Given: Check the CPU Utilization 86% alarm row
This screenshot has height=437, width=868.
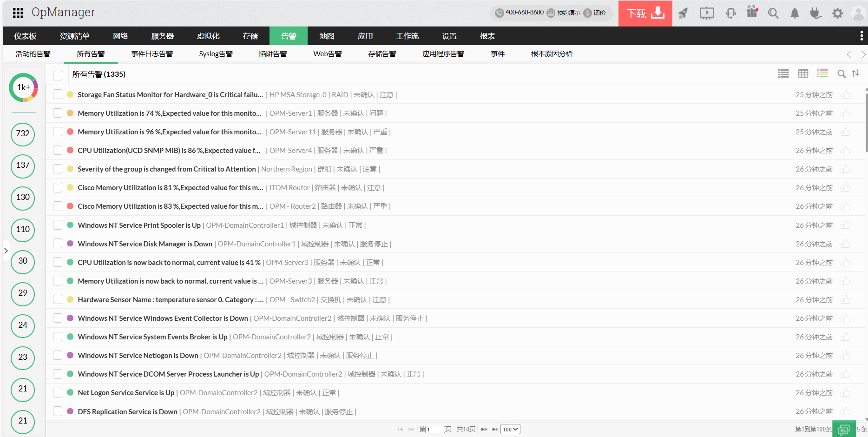Looking at the screenshot, I should tap(58, 150).
